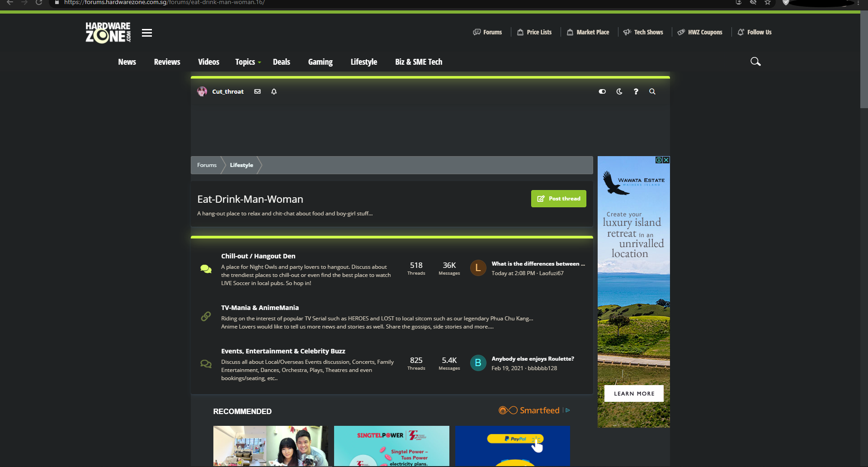The image size is (868, 467).
Task: Open bbbbbb128's B avatar
Action: click(478, 363)
